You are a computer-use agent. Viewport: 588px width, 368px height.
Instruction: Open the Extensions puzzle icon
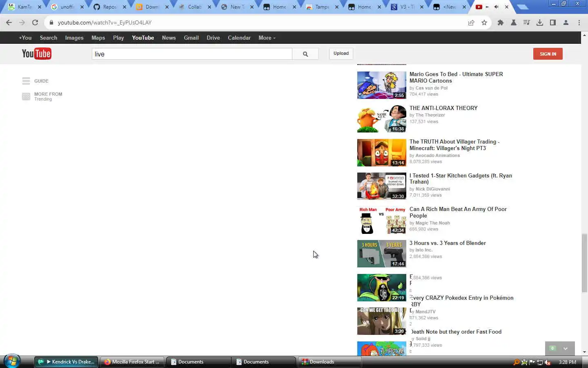pyautogui.click(x=501, y=22)
